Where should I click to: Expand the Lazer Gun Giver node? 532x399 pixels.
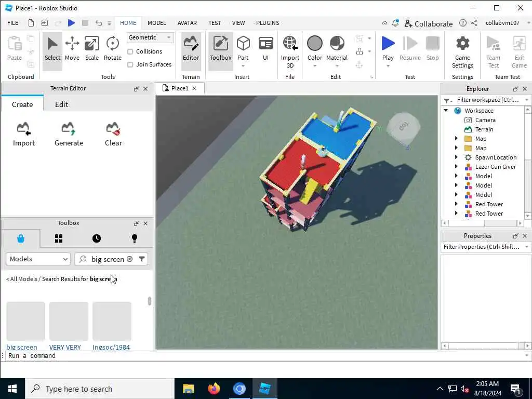pos(456,167)
